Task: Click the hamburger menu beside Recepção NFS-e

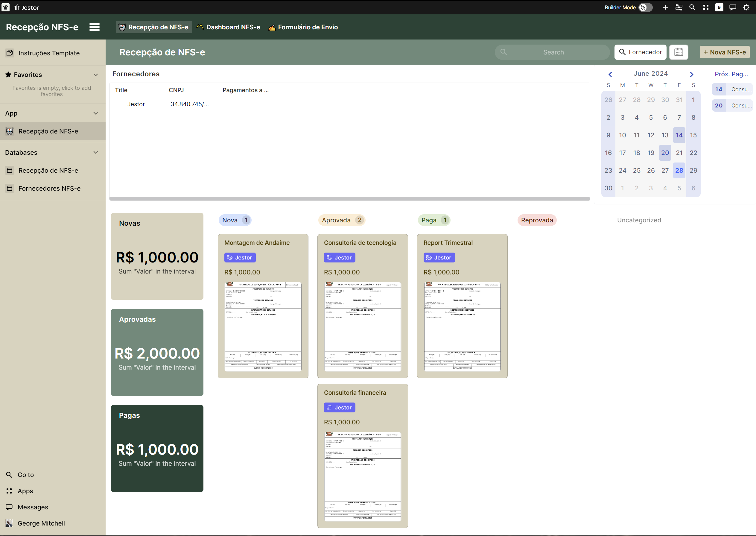Action: [x=94, y=27]
